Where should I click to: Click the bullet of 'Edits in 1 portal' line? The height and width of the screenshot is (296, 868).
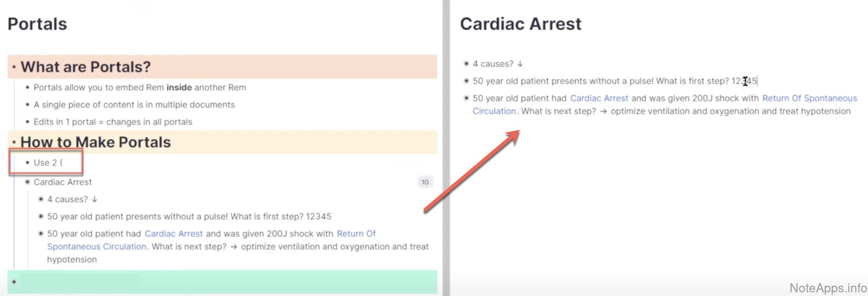click(x=28, y=122)
